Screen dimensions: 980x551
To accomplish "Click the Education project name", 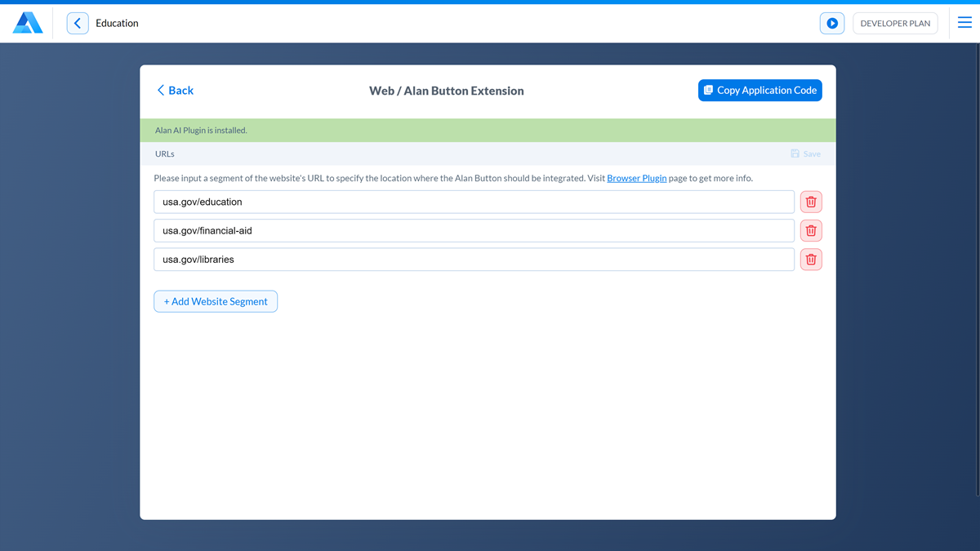I will click(x=117, y=23).
